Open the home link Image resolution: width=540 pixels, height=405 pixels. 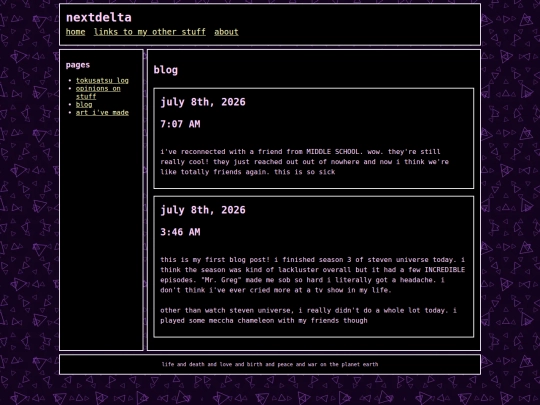(75, 32)
